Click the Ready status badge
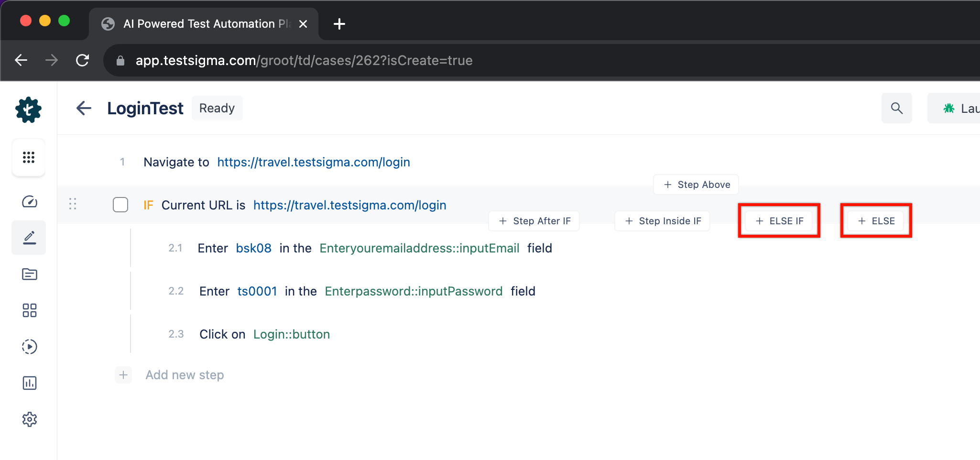 pos(217,108)
